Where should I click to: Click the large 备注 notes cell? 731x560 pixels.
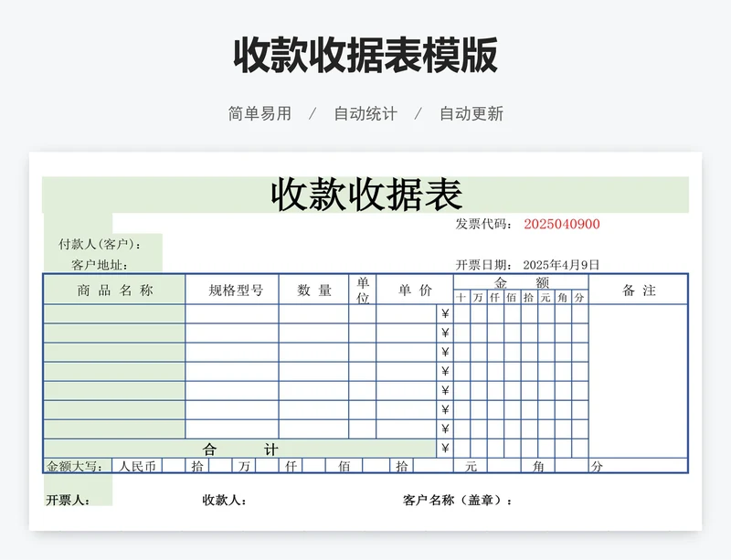pyautogui.click(x=638, y=382)
